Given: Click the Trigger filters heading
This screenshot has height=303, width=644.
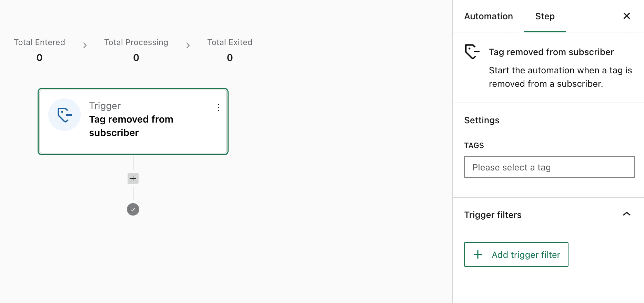Looking at the screenshot, I should point(493,215).
